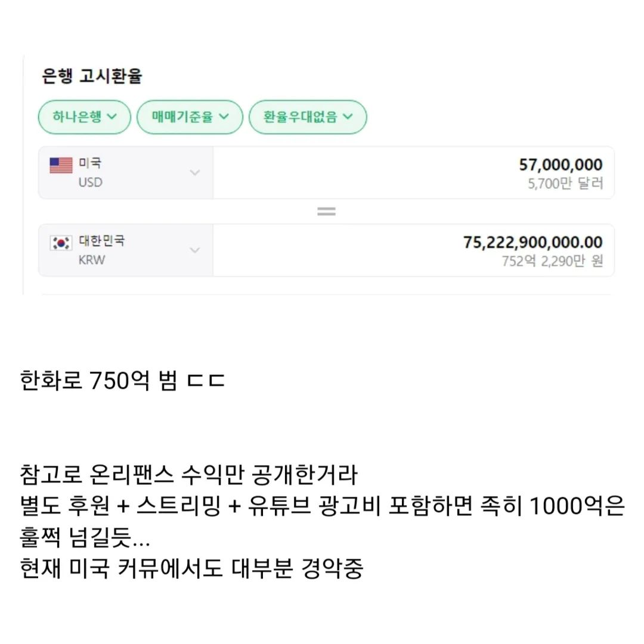Expand the 대한민국 KRW currency chevron
Image resolution: width=644 pixels, height=644 pixels.
(195, 250)
